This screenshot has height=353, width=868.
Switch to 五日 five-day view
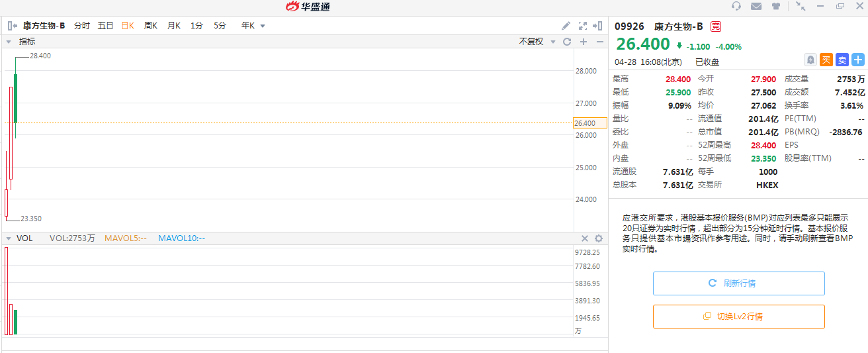click(106, 26)
